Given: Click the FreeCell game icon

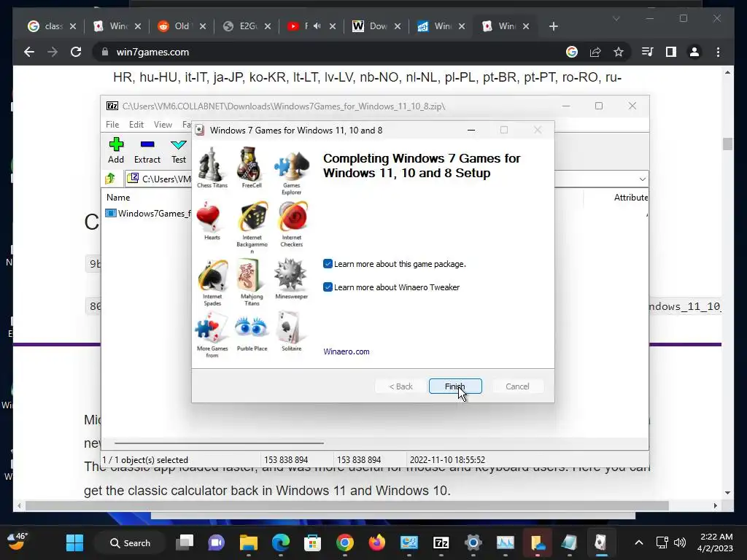Looking at the screenshot, I should coord(249,164).
